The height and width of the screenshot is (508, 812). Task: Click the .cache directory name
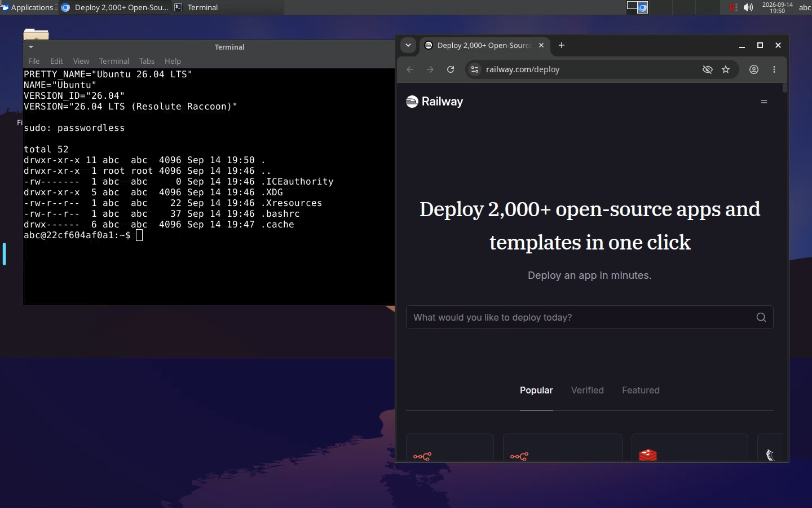tap(277, 225)
